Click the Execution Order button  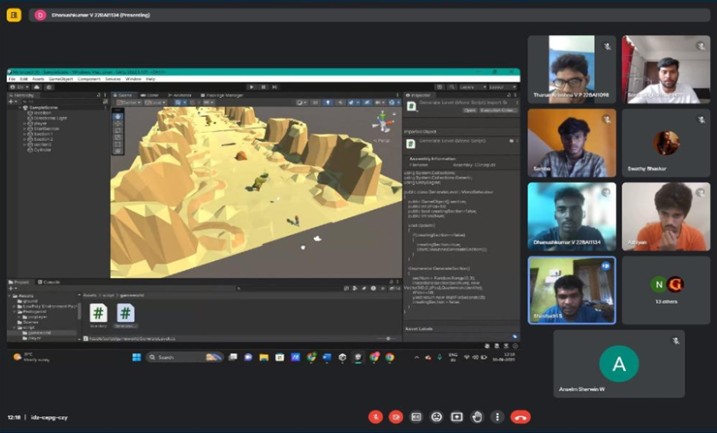click(x=498, y=110)
